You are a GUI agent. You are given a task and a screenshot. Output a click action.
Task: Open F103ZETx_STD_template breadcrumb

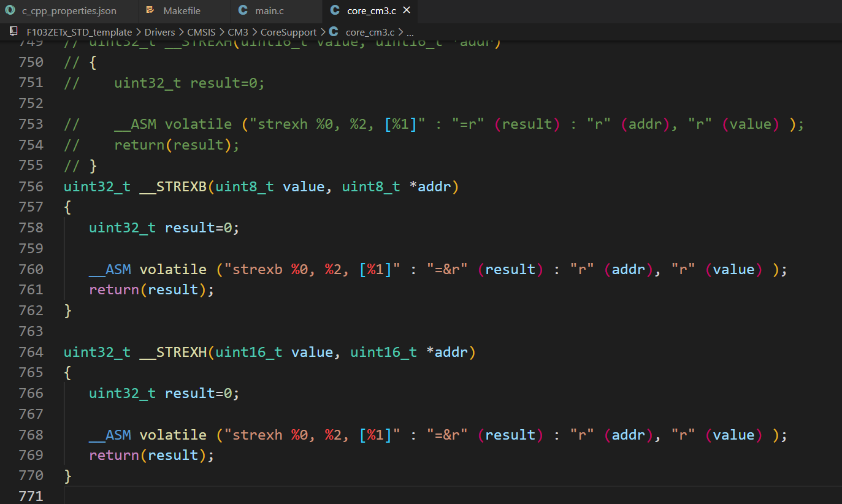pos(80,32)
